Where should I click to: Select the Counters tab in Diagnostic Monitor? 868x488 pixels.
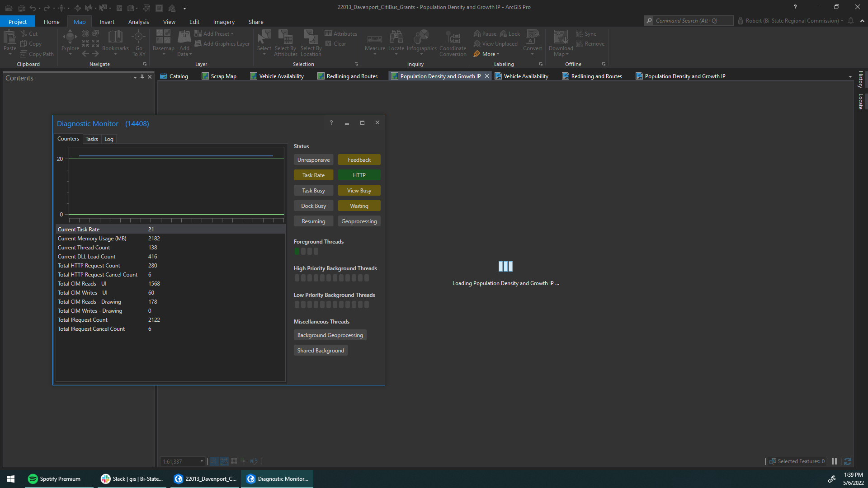point(68,138)
